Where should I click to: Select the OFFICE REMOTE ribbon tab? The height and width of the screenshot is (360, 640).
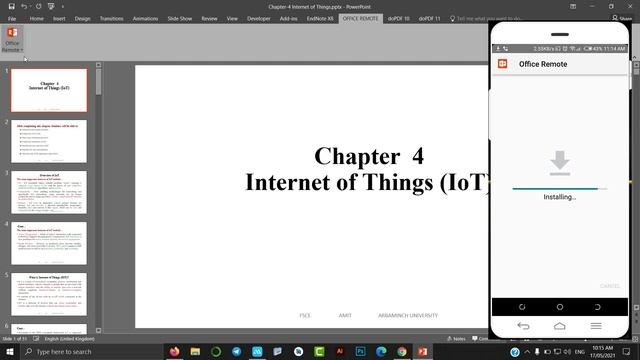360,19
